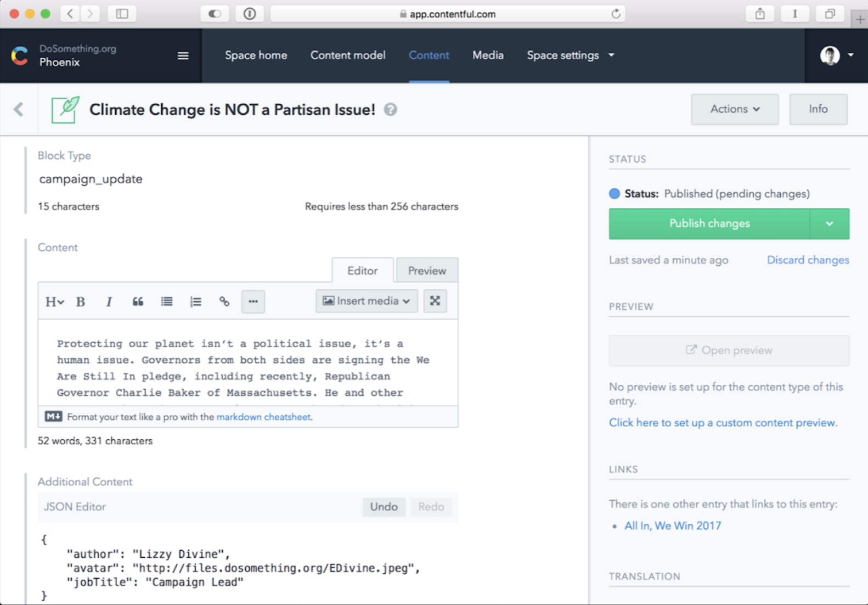
Task: Set up a custom content preview link
Action: pos(723,423)
